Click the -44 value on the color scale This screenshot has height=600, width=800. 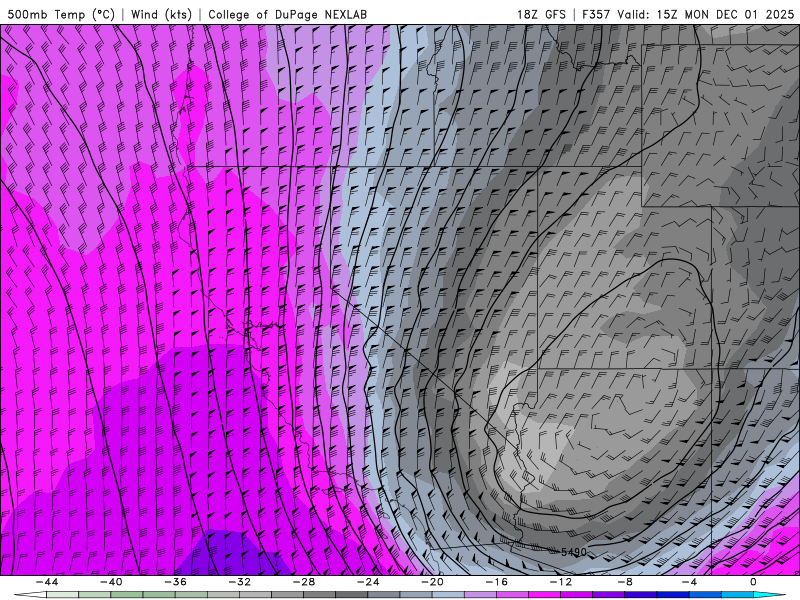(46, 582)
